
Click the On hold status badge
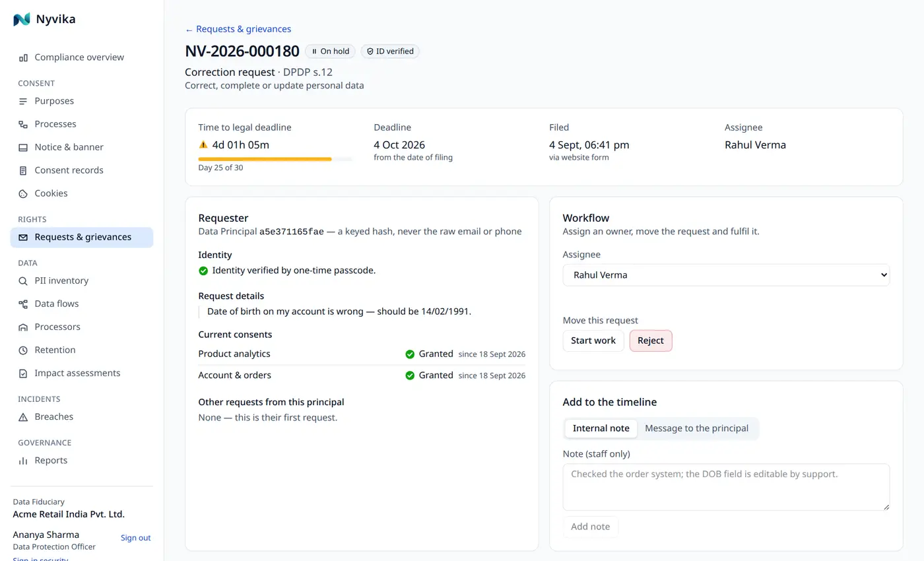(330, 51)
